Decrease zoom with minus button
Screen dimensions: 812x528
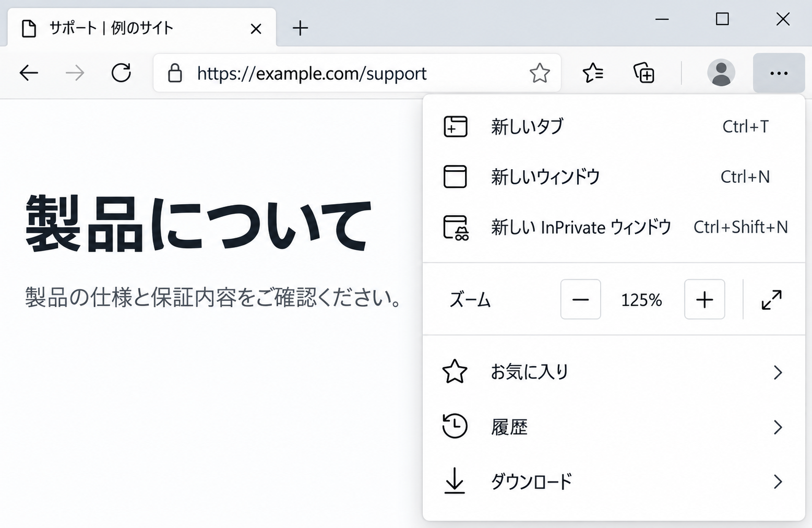[x=580, y=299]
